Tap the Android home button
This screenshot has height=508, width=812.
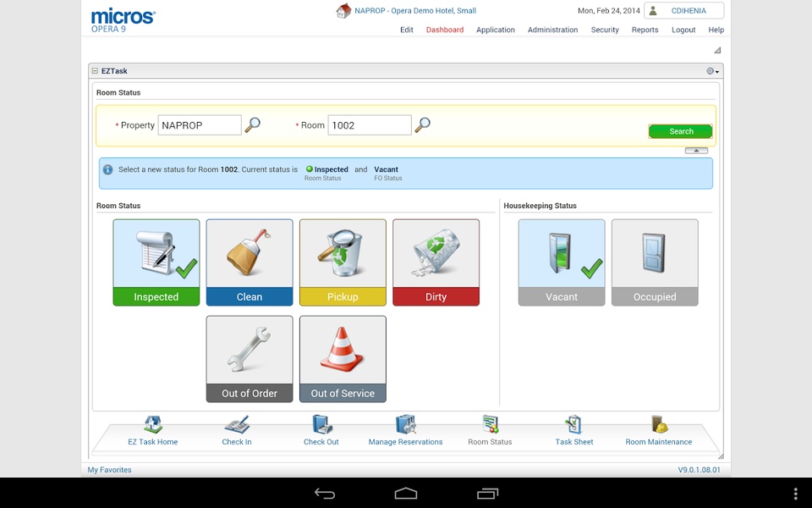tap(406, 494)
